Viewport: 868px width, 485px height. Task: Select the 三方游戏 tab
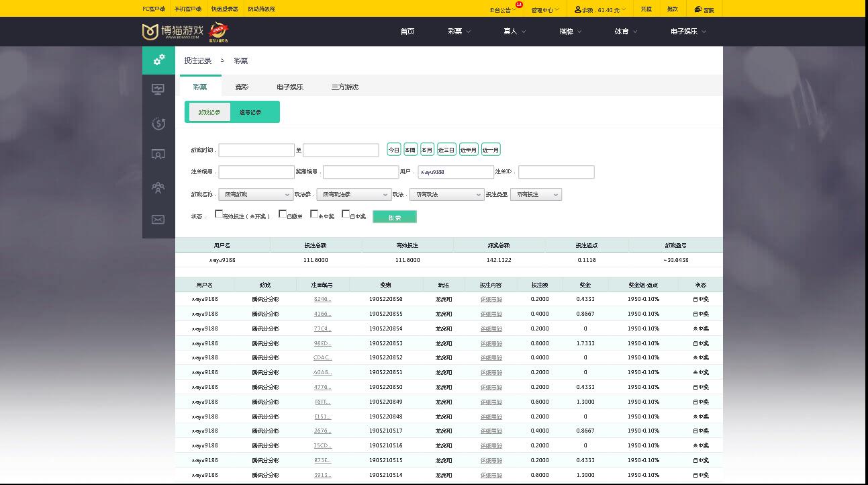point(345,87)
